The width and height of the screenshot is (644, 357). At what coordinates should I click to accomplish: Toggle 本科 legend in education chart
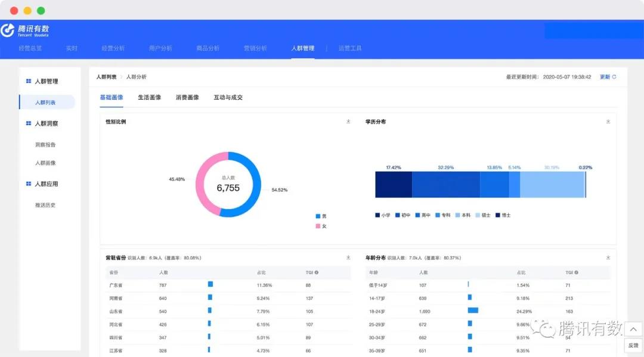[x=463, y=215]
